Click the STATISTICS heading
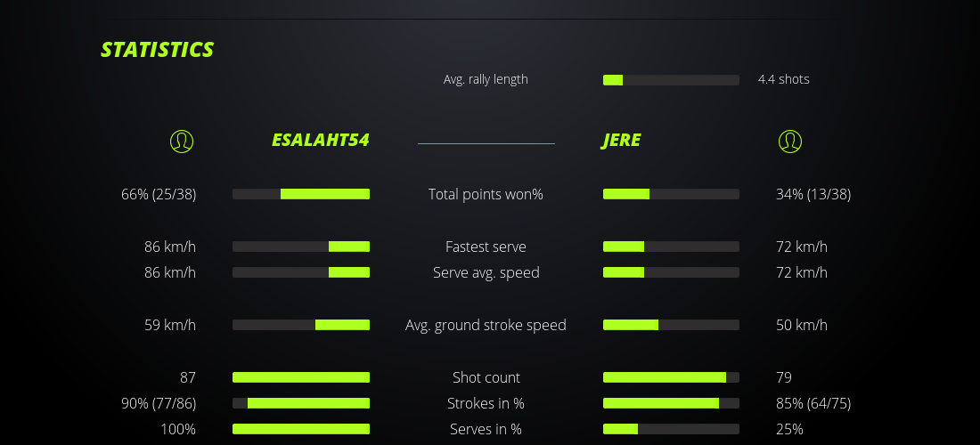Screen dimensions: 980x445 coord(158,50)
